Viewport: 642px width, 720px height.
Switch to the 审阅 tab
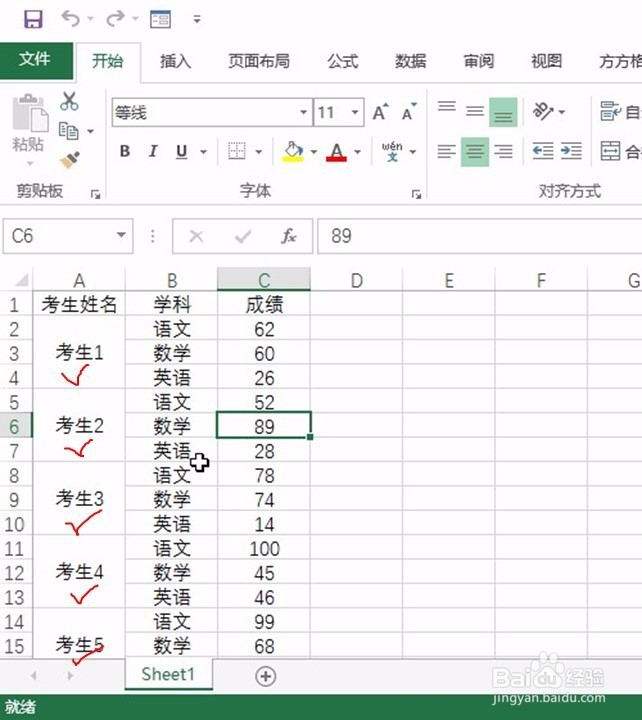point(479,61)
